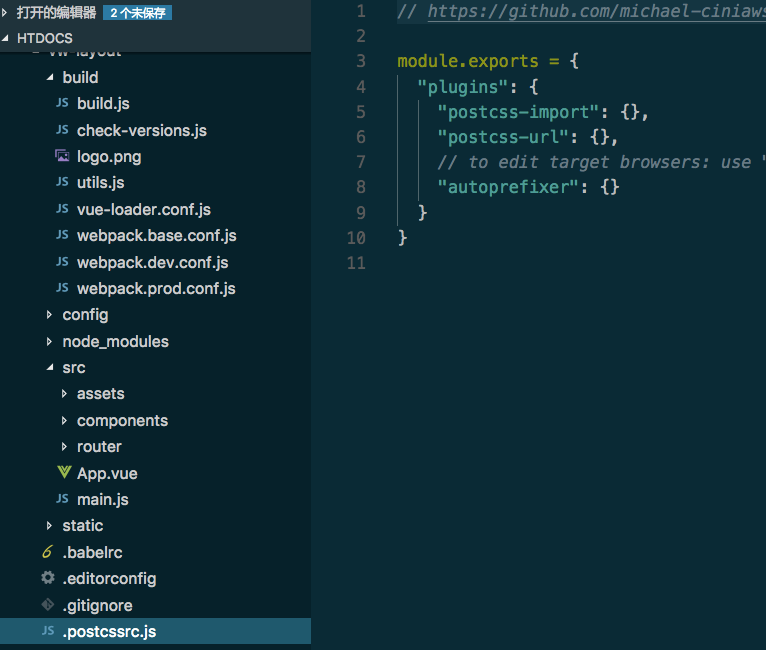The height and width of the screenshot is (651, 766).
Task: Collapse the HTDOCS section header
Action: tap(5, 38)
